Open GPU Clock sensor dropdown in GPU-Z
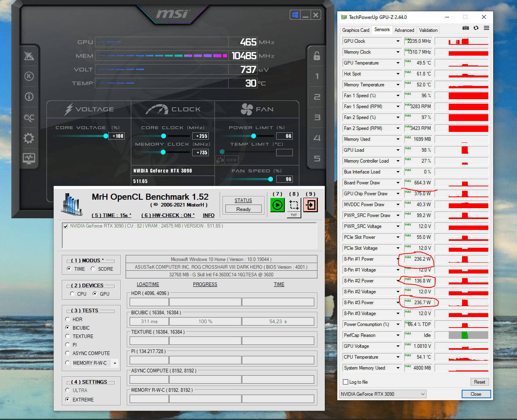This screenshot has height=420, width=517. coord(398,41)
